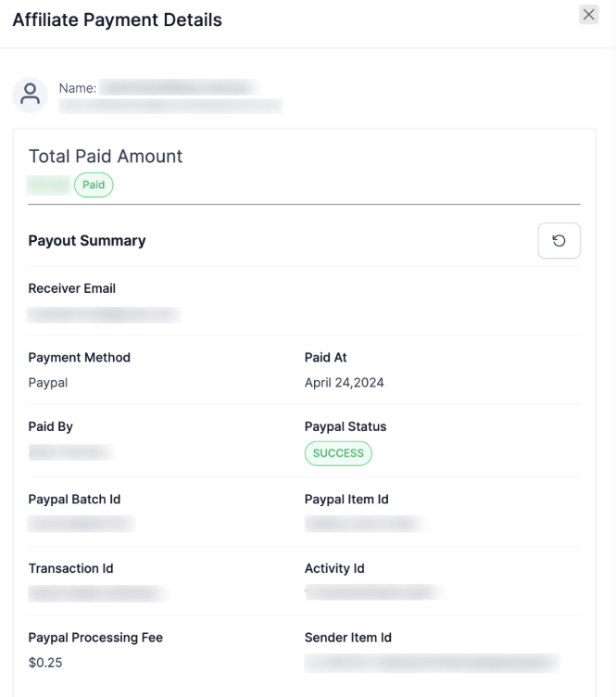Viewport: 616px width, 697px height.
Task: Click the Paid By label
Action: pyautogui.click(x=51, y=427)
